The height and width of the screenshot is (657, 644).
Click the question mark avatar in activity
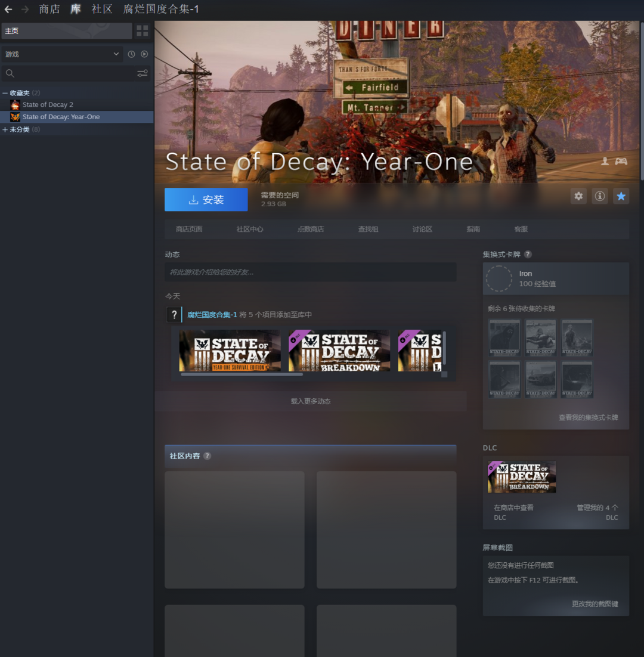coord(174,315)
